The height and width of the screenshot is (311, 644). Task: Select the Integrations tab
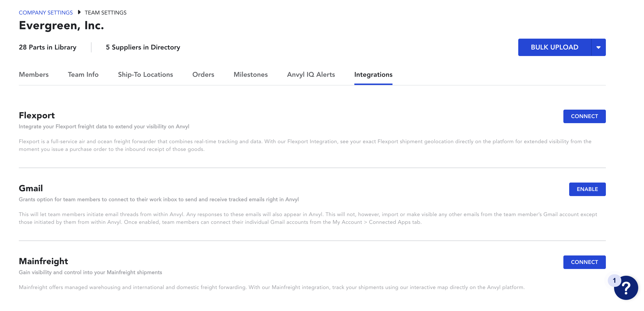pos(373,75)
